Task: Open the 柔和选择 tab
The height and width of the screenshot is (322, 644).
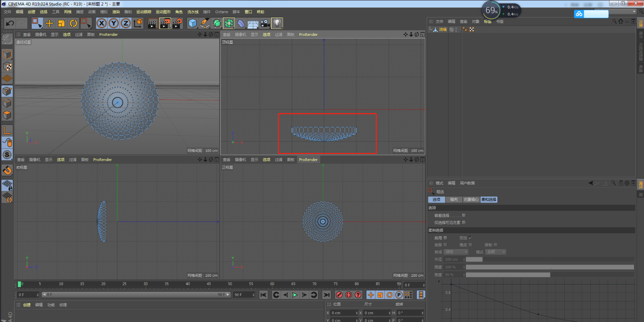Action: [489, 200]
